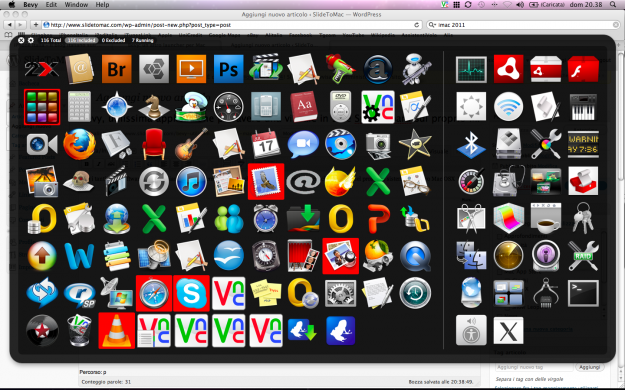Launch Front Row red chair icon
Screen dimensions: 625x390
154,144
